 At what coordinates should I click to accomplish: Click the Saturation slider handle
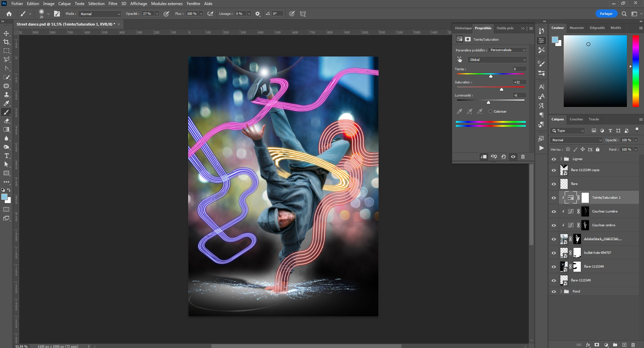[502, 89]
